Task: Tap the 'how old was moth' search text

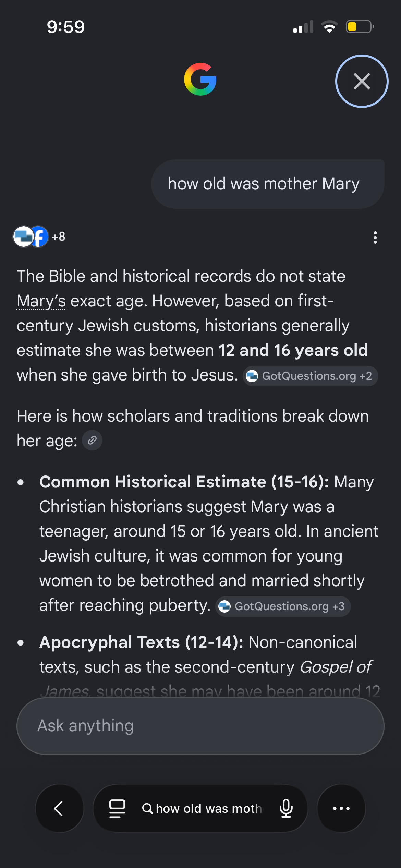Action: [x=209, y=808]
